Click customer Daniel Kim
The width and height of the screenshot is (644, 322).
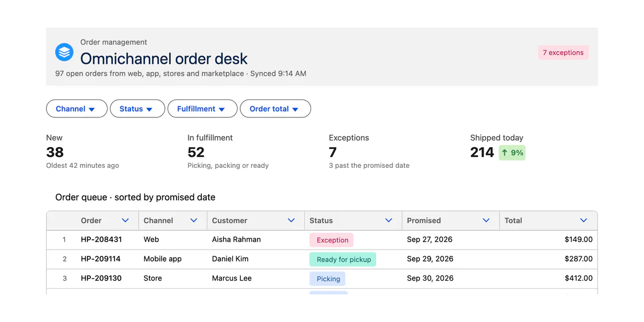point(230,259)
